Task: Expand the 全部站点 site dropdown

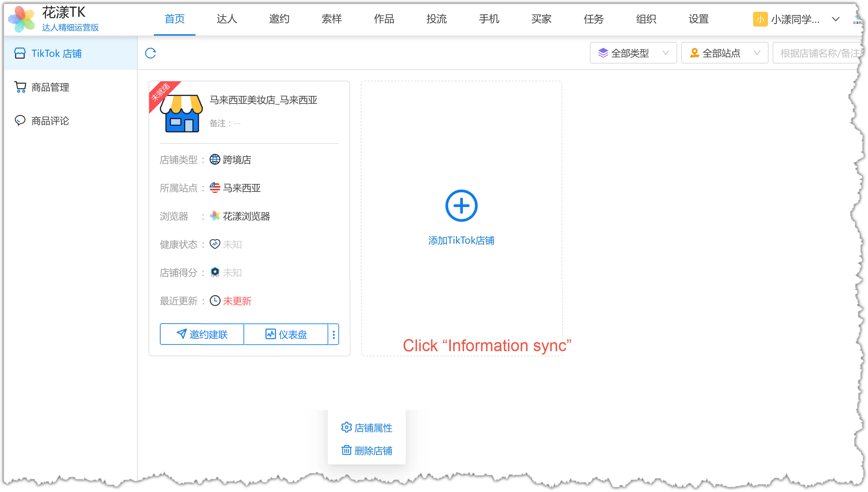Action: click(x=725, y=53)
